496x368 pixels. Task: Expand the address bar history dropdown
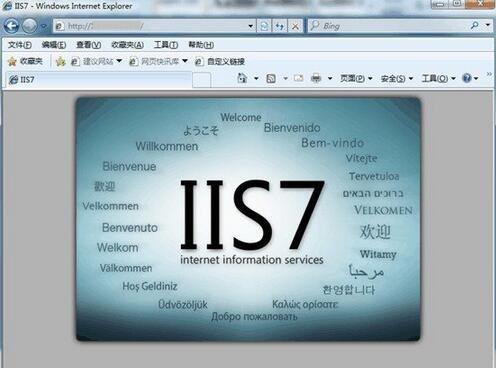(x=250, y=26)
